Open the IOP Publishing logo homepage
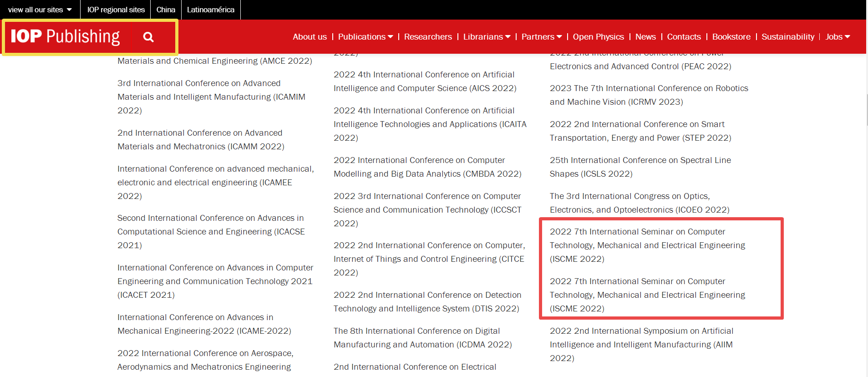Viewport: 868px width, 377px height. [66, 36]
